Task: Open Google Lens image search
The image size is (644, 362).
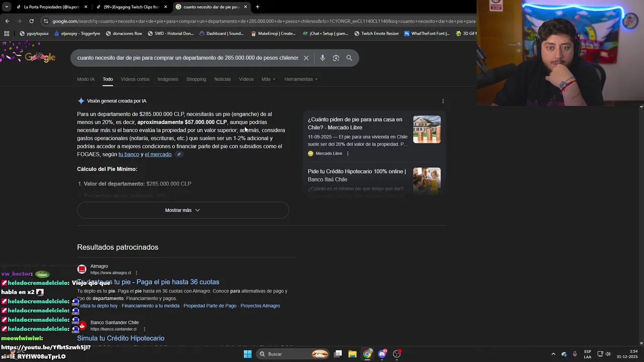Action: click(x=336, y=58)
